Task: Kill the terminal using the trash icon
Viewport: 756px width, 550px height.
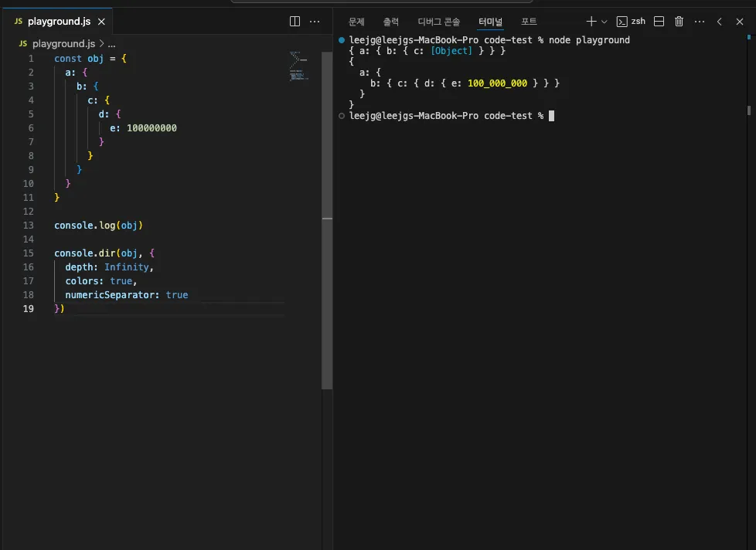Action: coord(679,22)
